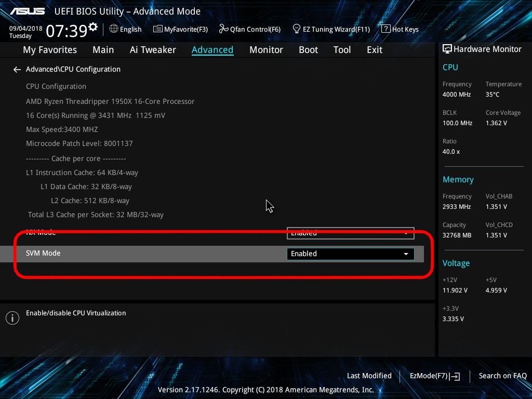Image resolution: width=532 pixels, height=399 pixels.
Task: Click the Voltage heading in Hardware Monitor
Action: pos(456,263)
